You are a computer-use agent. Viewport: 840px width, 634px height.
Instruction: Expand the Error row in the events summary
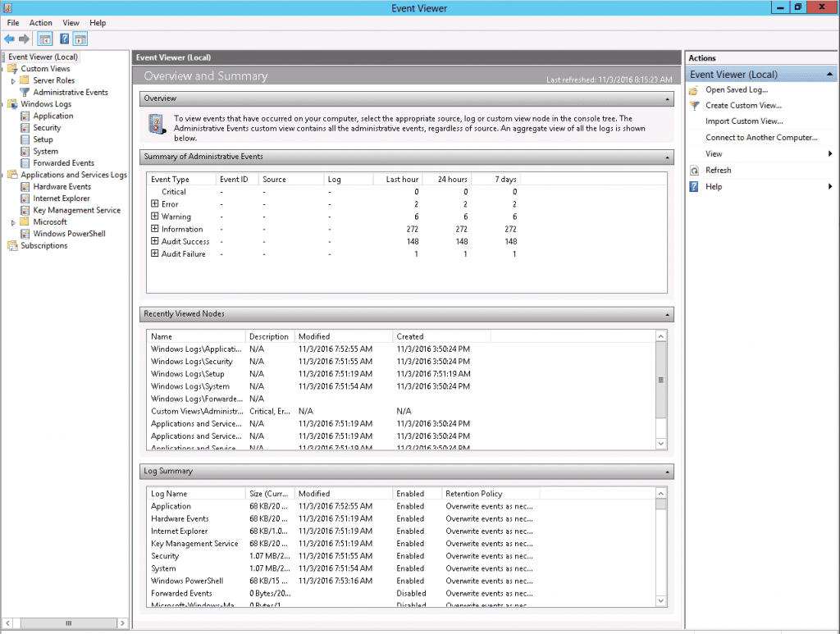coord(155,203)
